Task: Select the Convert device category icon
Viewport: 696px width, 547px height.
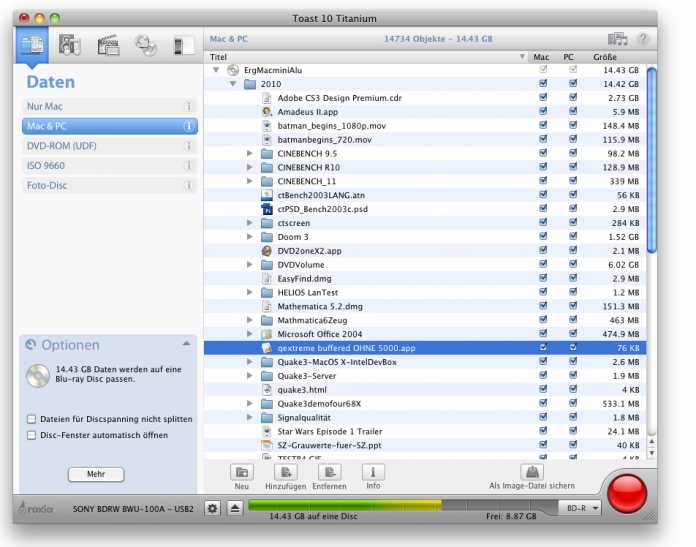Action: (183, 46)
